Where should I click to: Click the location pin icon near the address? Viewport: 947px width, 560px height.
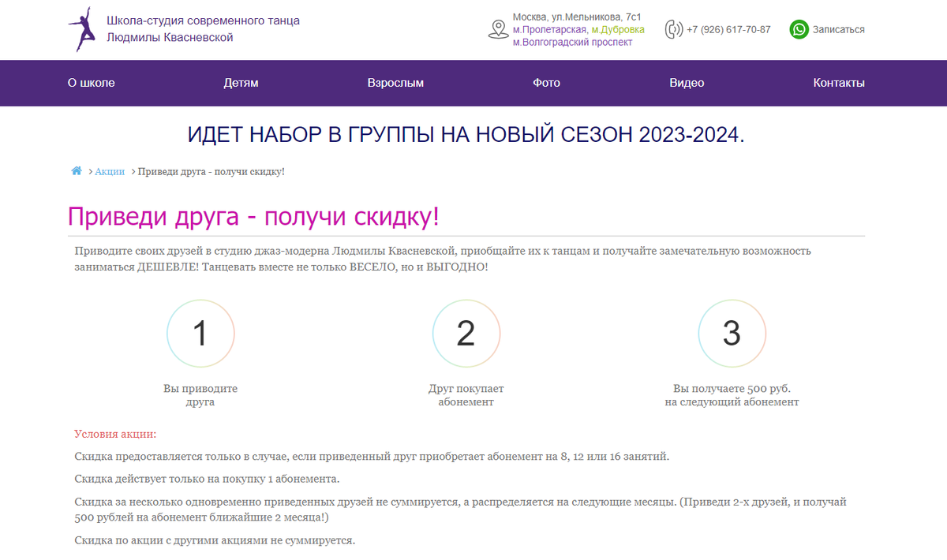(497, 29)
